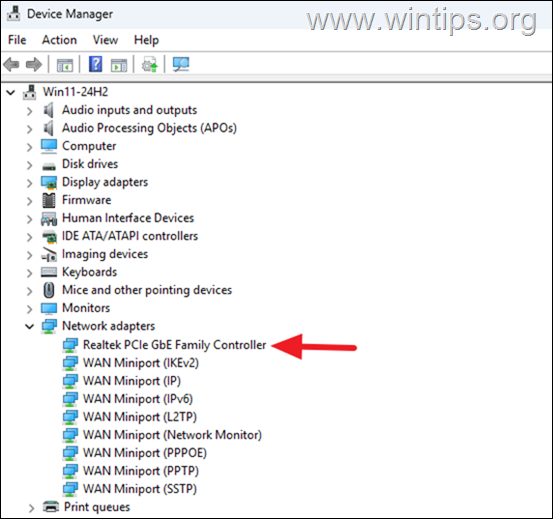The height and width of the screenshot is (519, 553).
Task: Expand Audio inputs and outputs
Action: [x=30, y=111]
